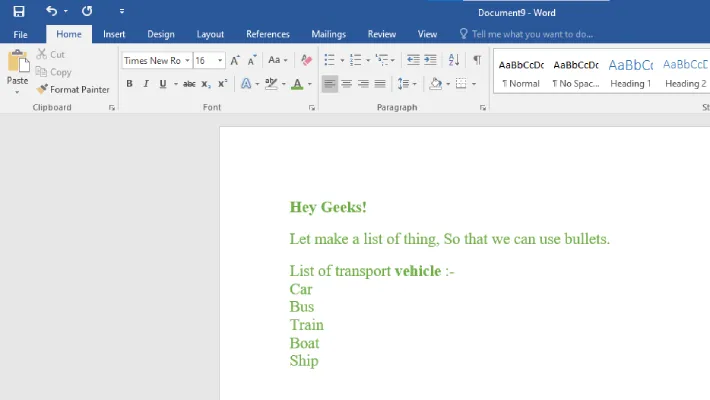
Task: Switch to the Insert tab
Action: [114, 34]
